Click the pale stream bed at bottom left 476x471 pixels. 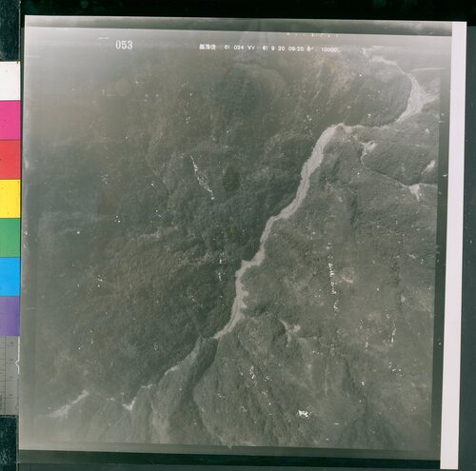tap(69, 405)
